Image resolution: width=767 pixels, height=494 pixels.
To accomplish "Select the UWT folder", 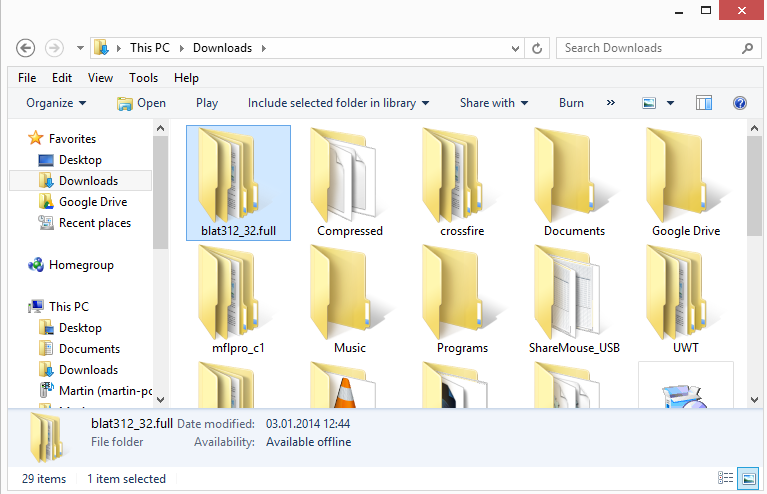I will (x=686, y=300).
